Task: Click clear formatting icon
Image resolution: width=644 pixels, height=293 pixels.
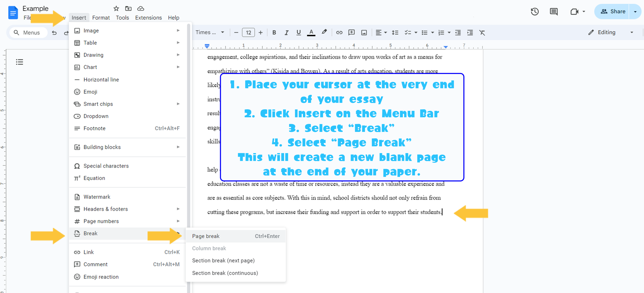Action: [x=482, y=32]
